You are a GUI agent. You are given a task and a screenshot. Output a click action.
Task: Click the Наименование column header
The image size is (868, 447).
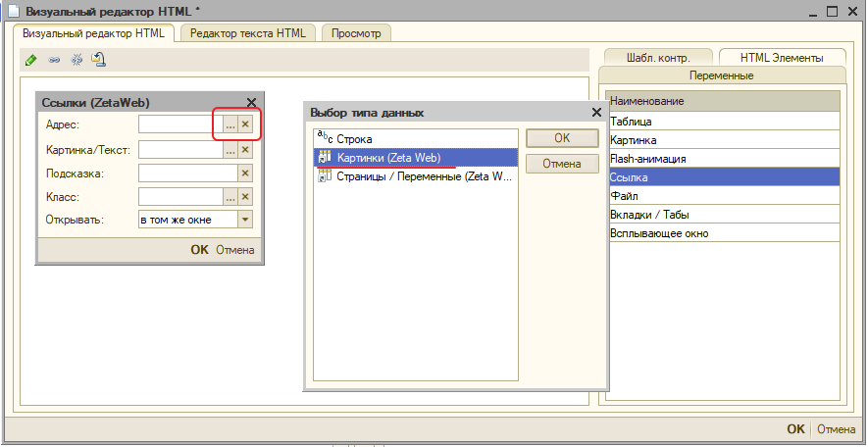[723, 101]
